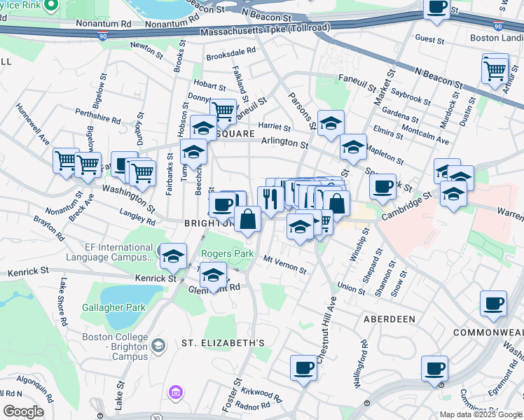Click the Lake Shore Rd street label
Viewport: 524px width, 420px height.
[x=63, y=302]
